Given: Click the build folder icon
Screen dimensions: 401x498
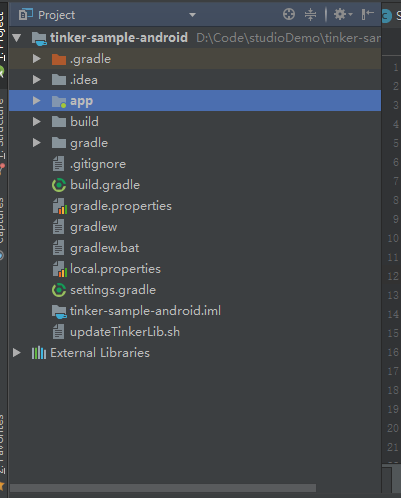Looking at the screenshot, I should [x=59, y=122].
